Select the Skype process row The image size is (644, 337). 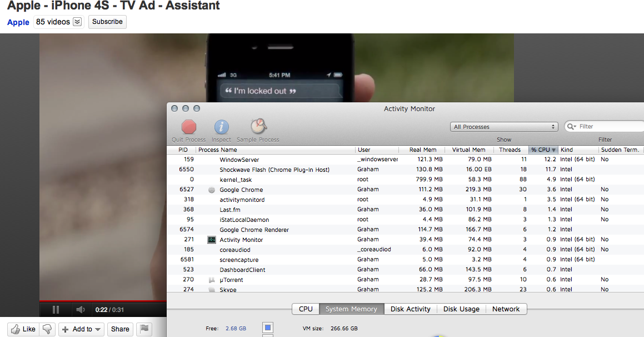coord(406,289)
